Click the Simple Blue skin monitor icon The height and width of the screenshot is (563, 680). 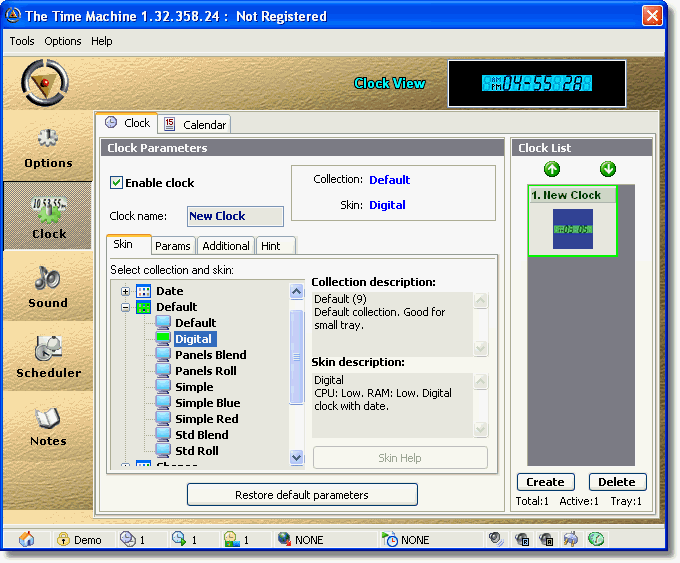click(x=163, y=403)
